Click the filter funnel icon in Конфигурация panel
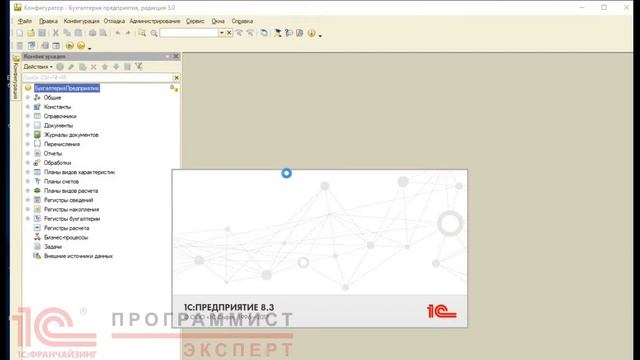Viewport: 640px width, 360px height. 139,67
